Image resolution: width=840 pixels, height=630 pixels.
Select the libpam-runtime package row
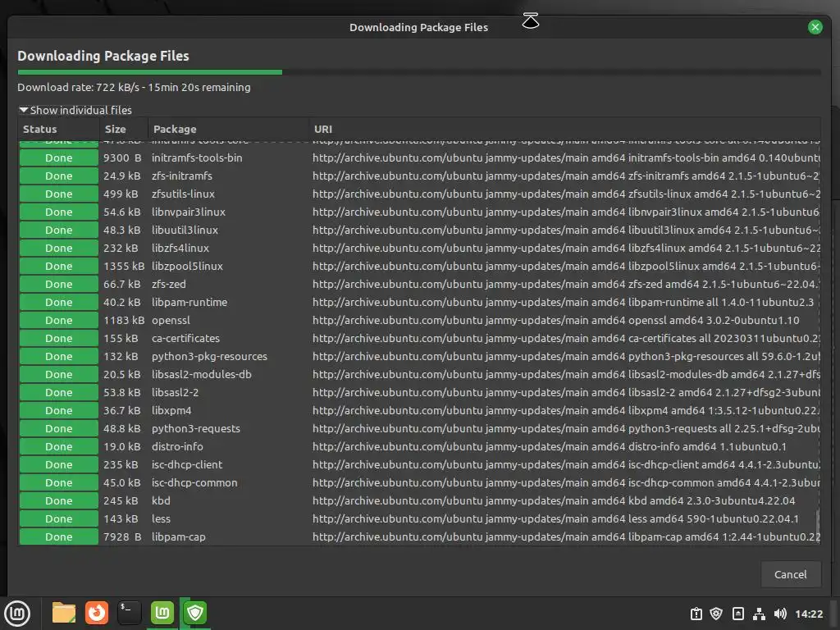419,302
